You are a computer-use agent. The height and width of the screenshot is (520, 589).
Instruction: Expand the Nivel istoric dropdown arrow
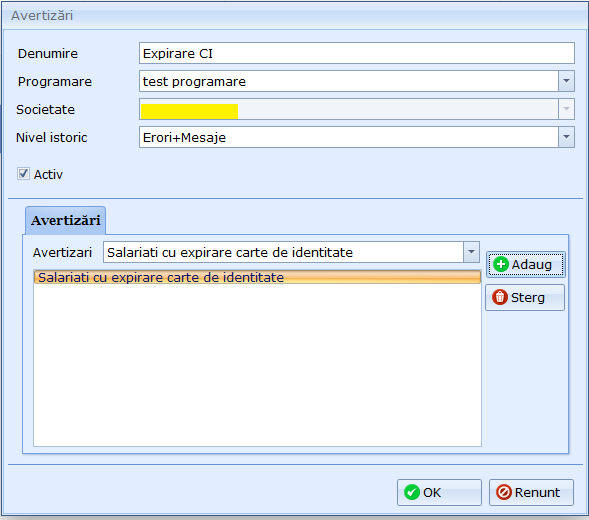pyautogui.click(x=566, y=137)
